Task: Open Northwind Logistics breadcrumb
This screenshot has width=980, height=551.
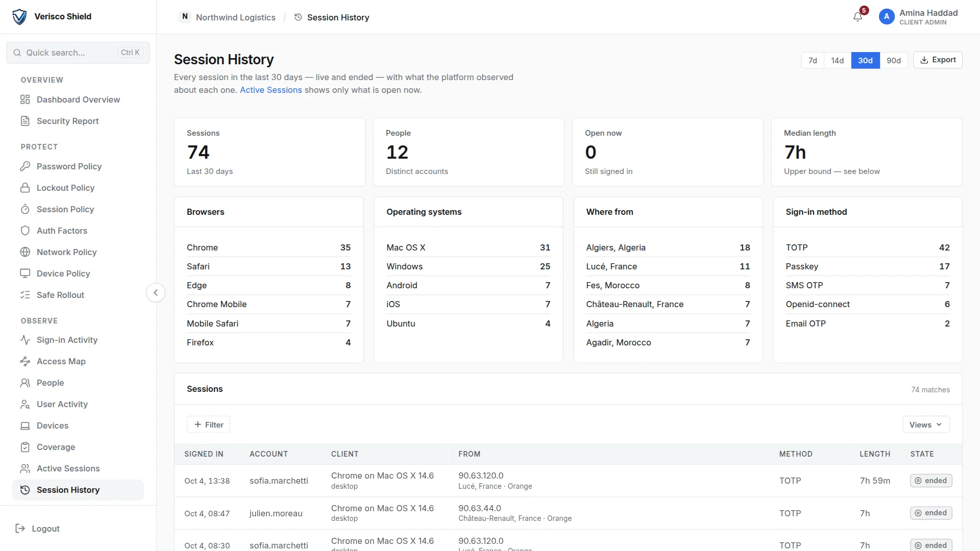Action: [x=228, y=17]
